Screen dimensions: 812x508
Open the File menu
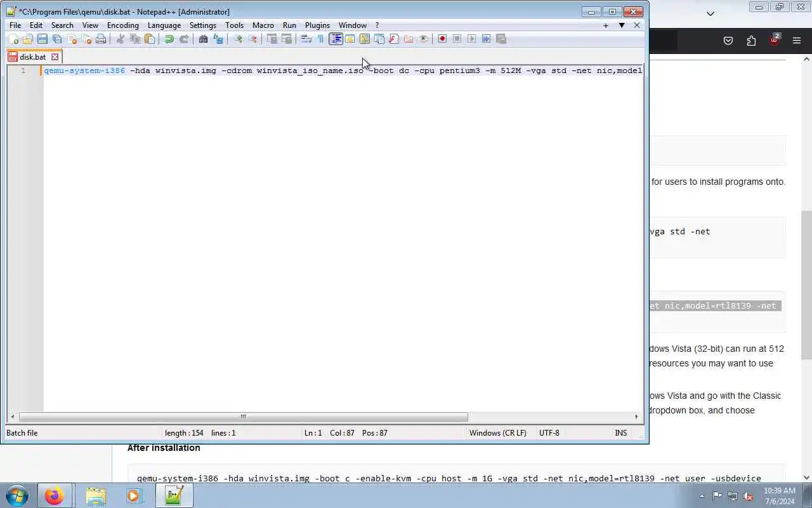click(15, 25)
